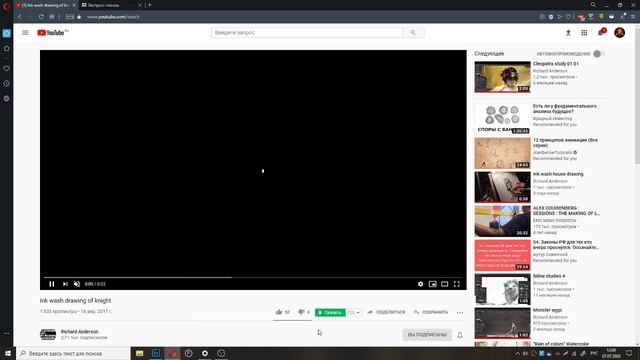The image size is (640, 360).
Task: Click the Windows taskbar search box
Action: (x=73, y=353)
